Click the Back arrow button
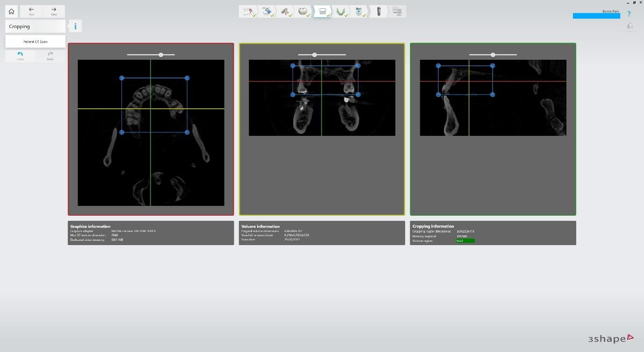 coord(31,11)
